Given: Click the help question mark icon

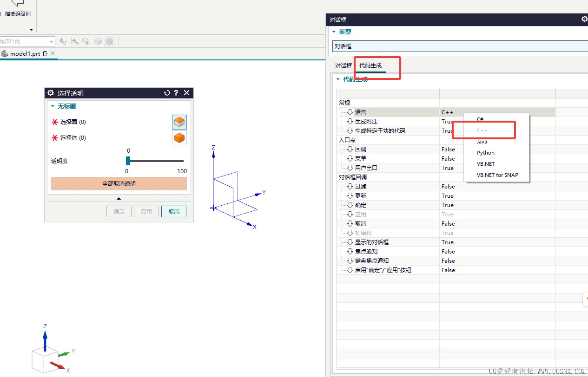Looking at the screenshot, I should (x=176, y=93).
